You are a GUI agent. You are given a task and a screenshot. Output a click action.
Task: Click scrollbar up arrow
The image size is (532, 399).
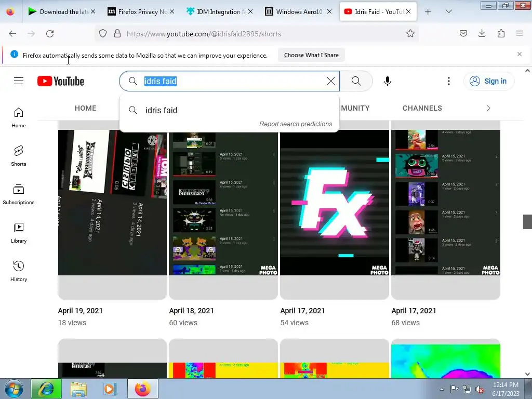pos(527,71)
